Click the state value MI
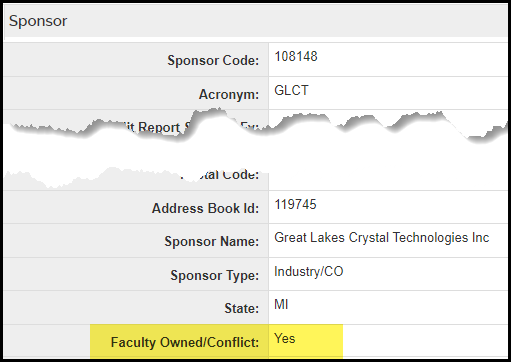 [x=281, y=304]
